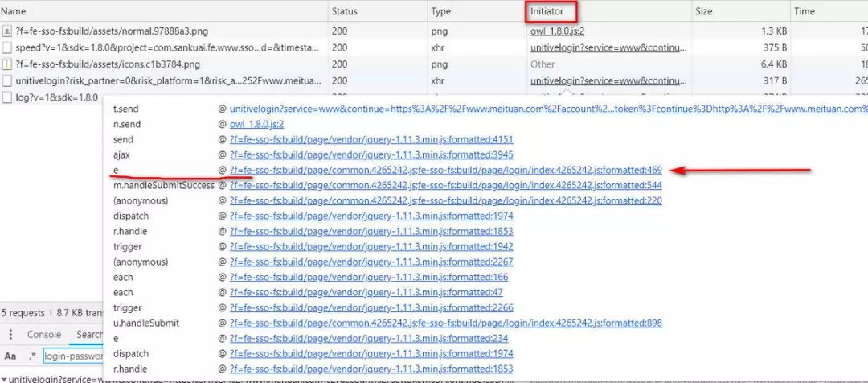Click the 200 status of the icons.c1b3784.png row
The image size is (868, 383).
coord(340,64)
